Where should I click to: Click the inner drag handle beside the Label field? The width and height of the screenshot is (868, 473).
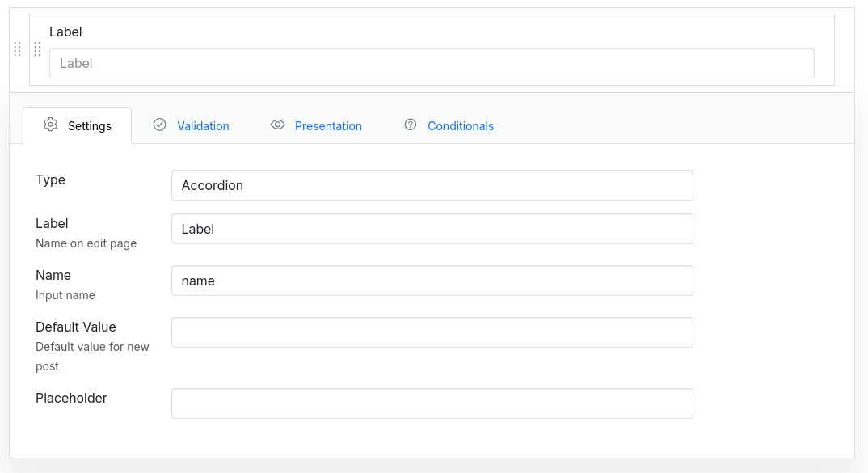coord(37,49)
